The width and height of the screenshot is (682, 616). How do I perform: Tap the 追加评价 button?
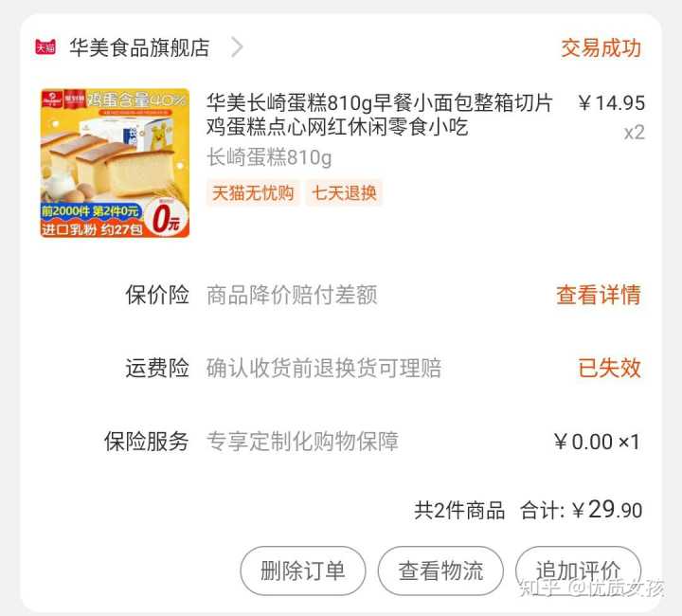click(579, 571)
